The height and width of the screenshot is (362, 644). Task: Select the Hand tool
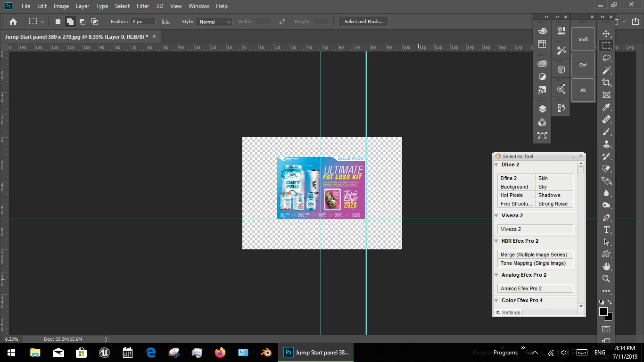coord(606,266)
